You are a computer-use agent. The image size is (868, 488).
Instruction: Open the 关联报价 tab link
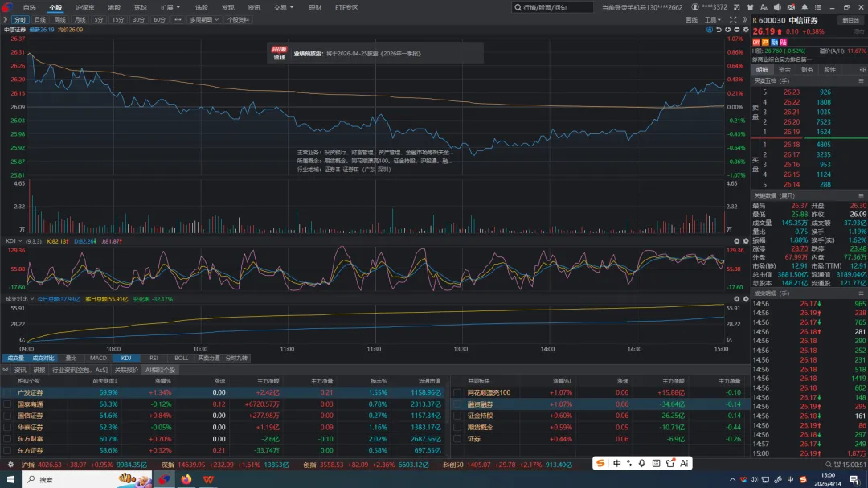tap(126, 370)
